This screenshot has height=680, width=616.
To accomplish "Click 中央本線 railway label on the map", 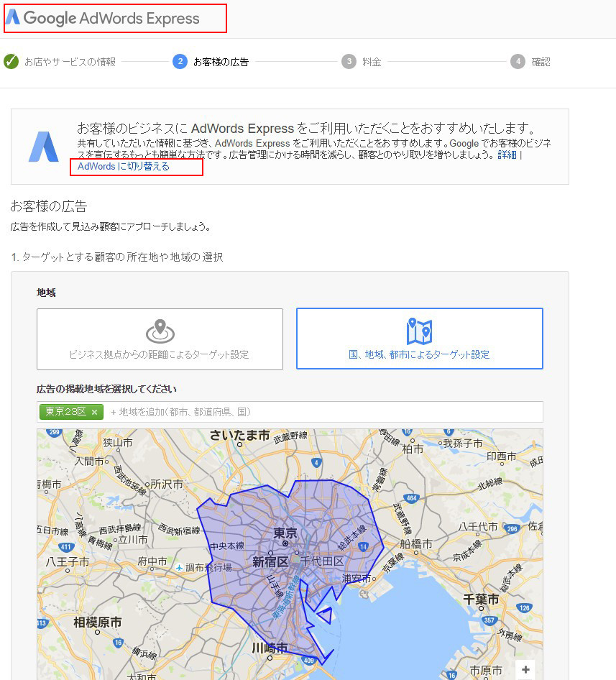I will (x=227, y=546).
